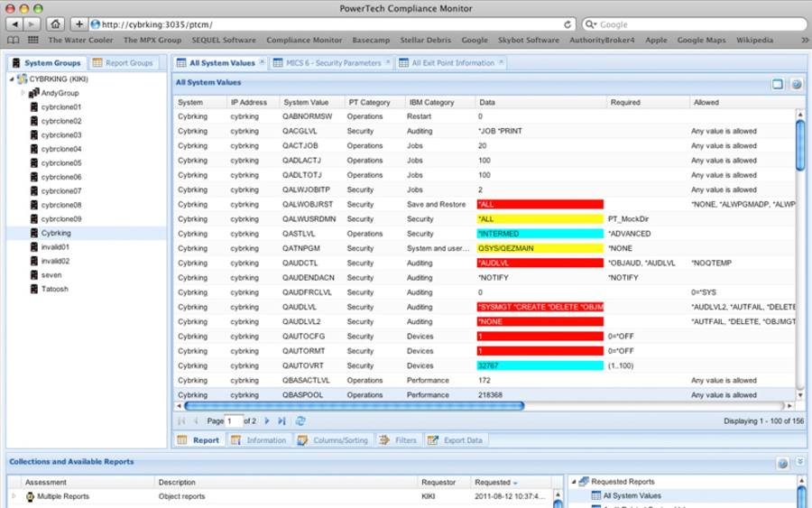This screenshot has width=812, height=508.
Task: Click red *AUDLVL cell in QAUDCTL row
Action: (540, 263)
